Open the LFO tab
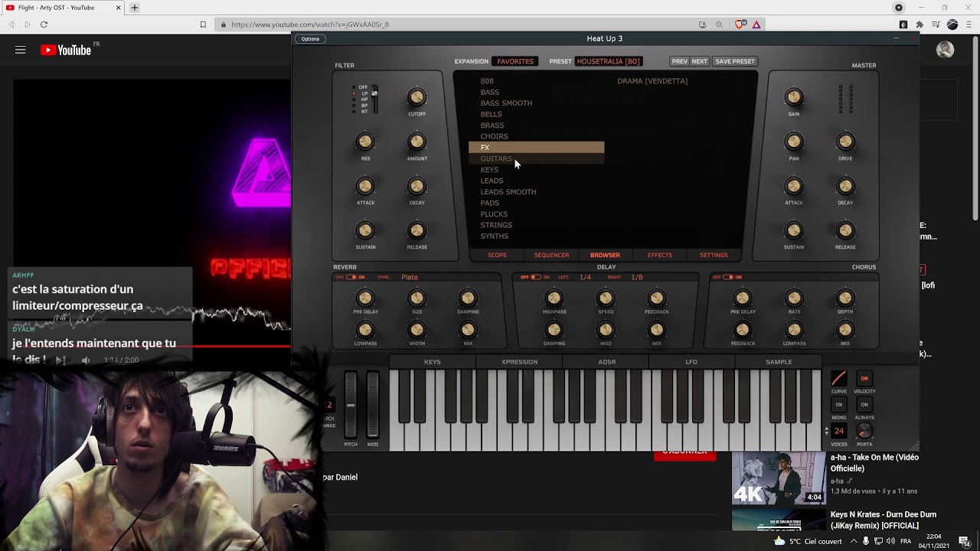 (x=691, y=362)
